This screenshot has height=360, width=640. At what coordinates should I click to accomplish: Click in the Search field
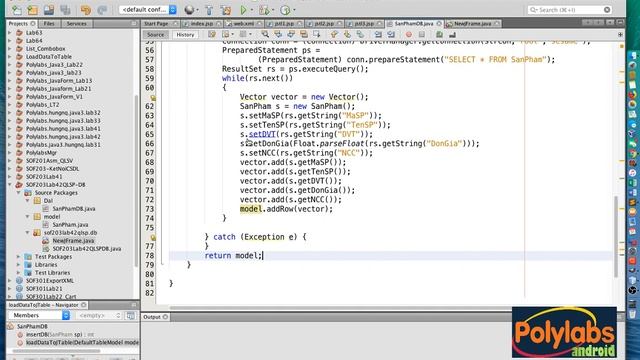click(x=570, y=9)
